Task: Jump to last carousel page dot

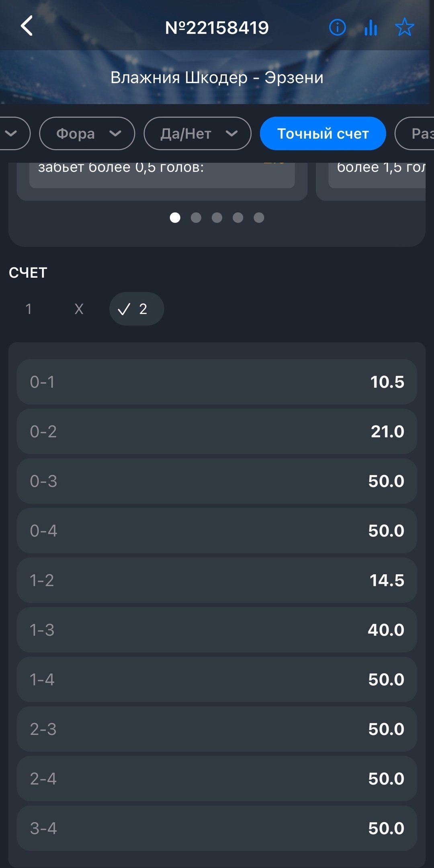Action: tap(259, 218)
